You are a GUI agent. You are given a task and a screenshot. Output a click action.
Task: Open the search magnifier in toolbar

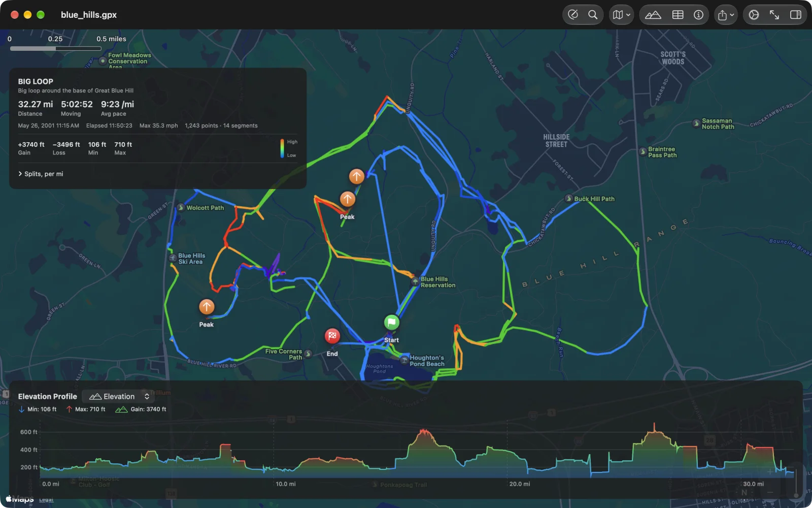(593, 15)
